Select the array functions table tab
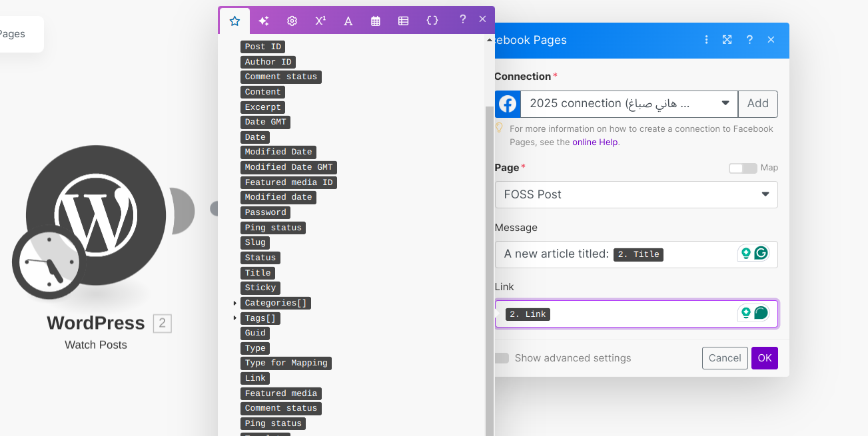 pyautogui.click(x=403, y=21)
